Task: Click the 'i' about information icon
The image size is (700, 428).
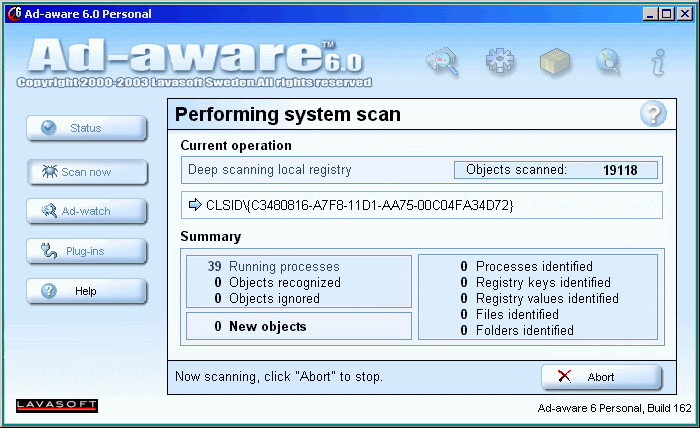Action: coord(658,62)
